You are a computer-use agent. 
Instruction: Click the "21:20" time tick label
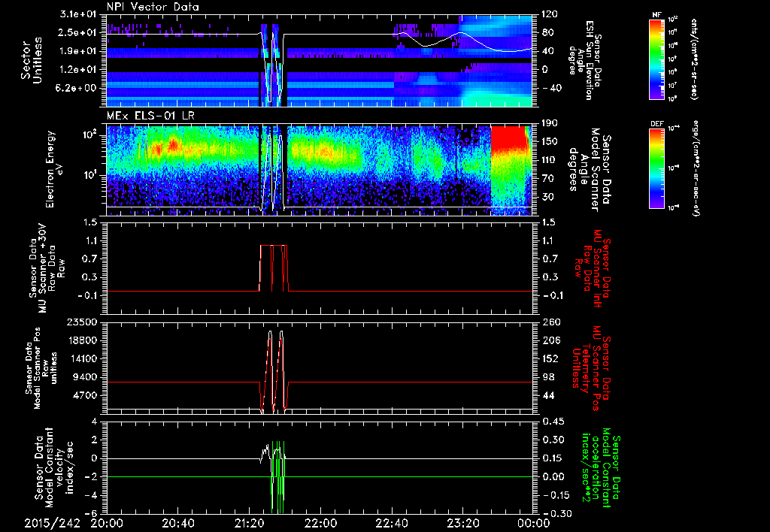(250, 524)
